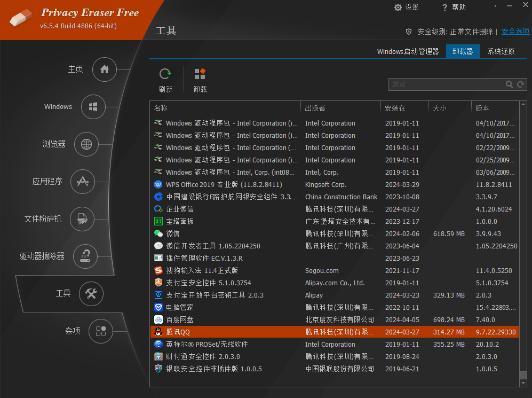Viewport: 532px width, 398px height.
Task: Click version 4.1.20.6024
Action: tap(494, 209)
